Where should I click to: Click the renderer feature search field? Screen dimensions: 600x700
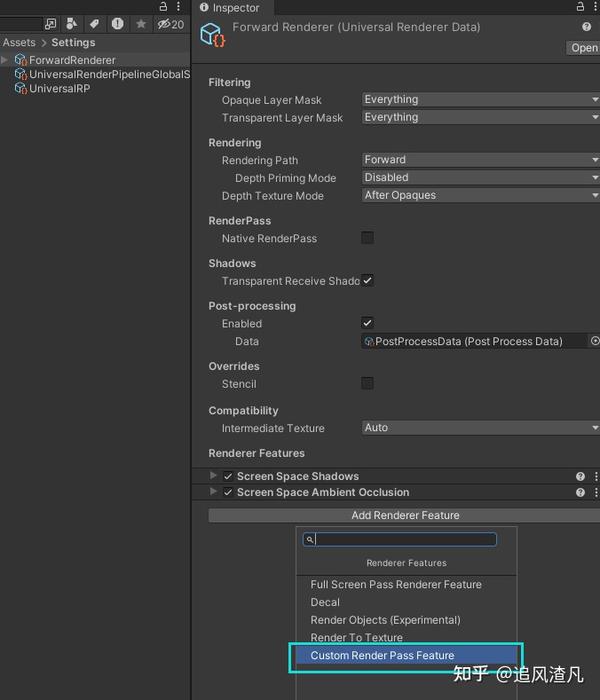pyautogui.click(x=400, y=539)
